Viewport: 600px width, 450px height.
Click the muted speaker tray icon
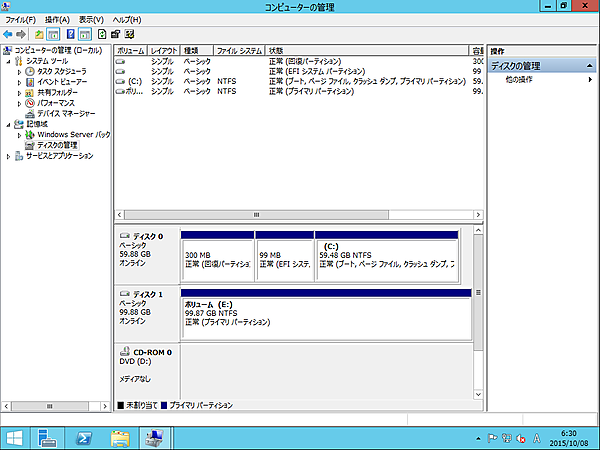(x=521, y=439)
